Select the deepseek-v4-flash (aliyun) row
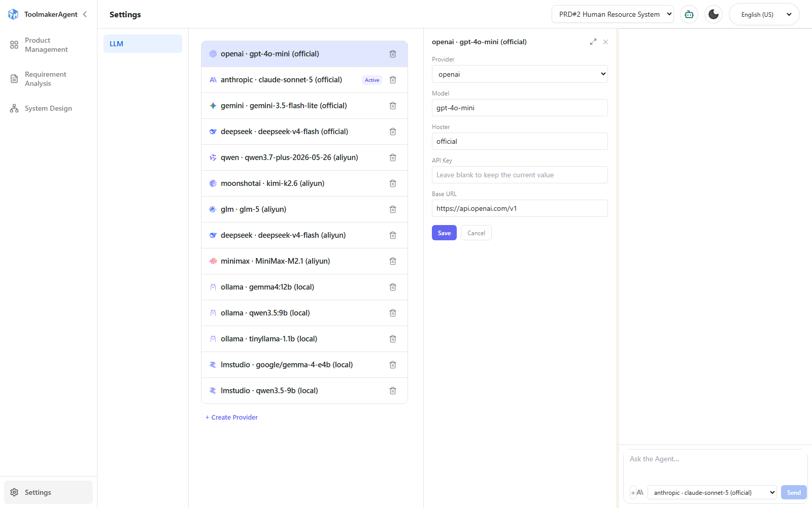The width and height of the screenshot is (812, 508). click(304, 235)
